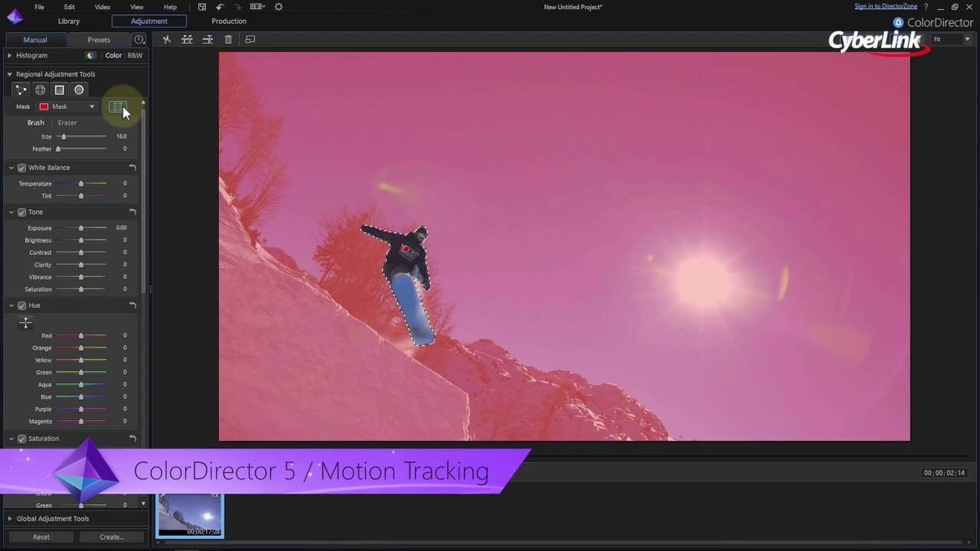Switch to the Presets tab
Image resolution: width=980 pixels, height=551 pixels.
click(99, 40)
